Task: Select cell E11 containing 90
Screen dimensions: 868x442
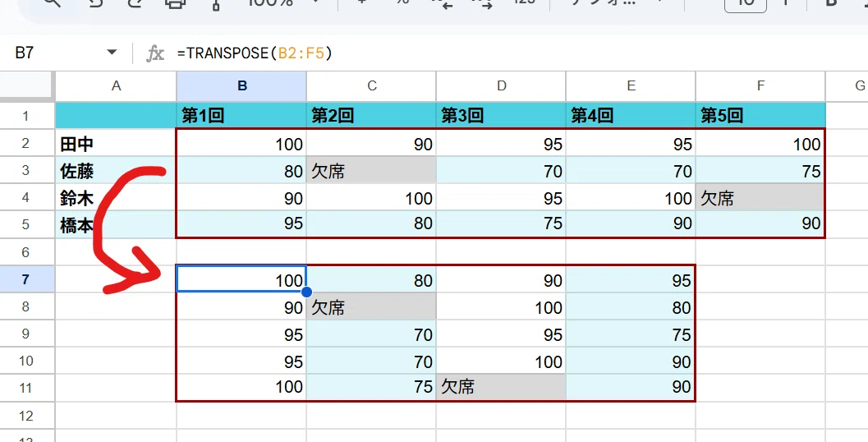Action: (631, 388)
